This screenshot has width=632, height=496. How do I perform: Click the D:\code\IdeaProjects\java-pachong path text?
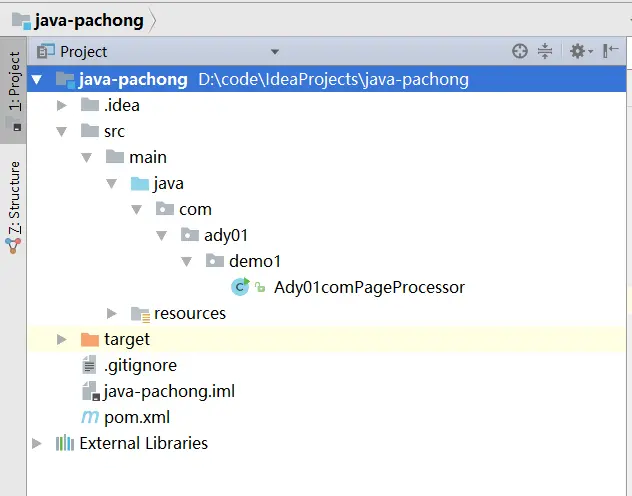333,80
